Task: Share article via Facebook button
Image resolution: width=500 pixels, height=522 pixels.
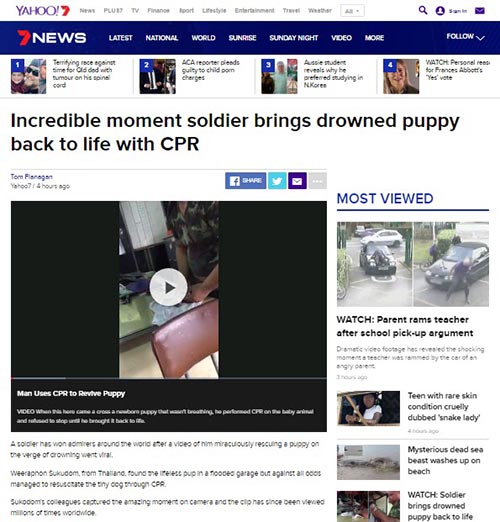Action: coord(246,181)
